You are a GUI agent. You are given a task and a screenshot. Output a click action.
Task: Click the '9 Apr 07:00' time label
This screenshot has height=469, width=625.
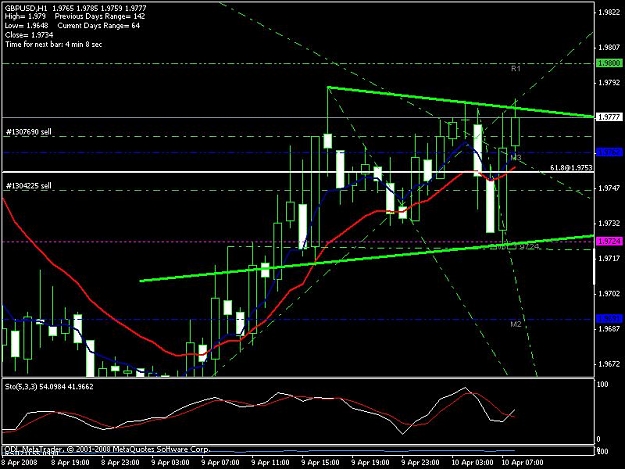pos(220,463)
